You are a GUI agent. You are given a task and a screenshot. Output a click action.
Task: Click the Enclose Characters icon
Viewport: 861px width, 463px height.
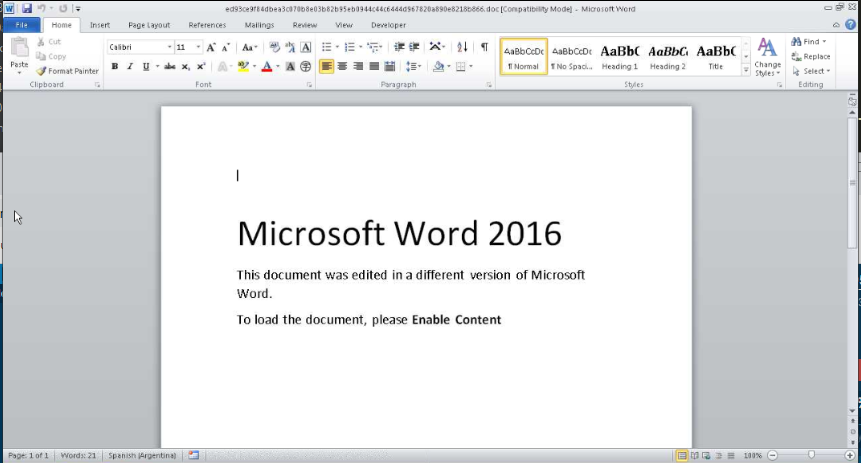pyautogui.click(x=306, y=66)
